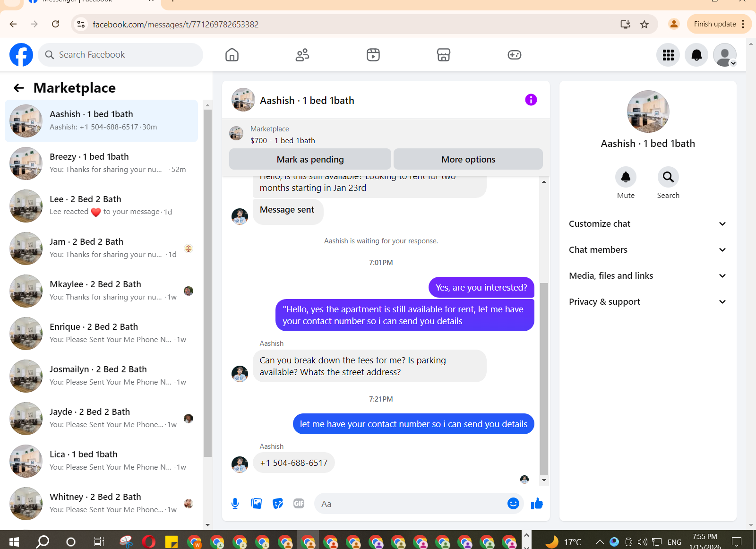Open conversation information purple icon

tap(531, 100)
